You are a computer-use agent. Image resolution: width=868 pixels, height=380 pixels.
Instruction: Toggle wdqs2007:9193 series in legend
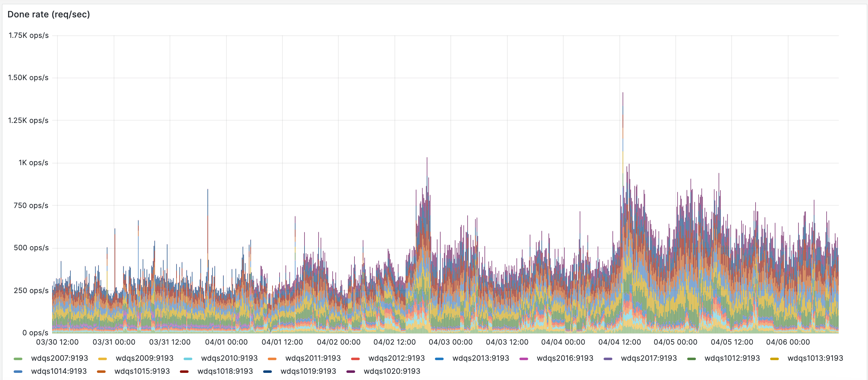pos(59,358)
